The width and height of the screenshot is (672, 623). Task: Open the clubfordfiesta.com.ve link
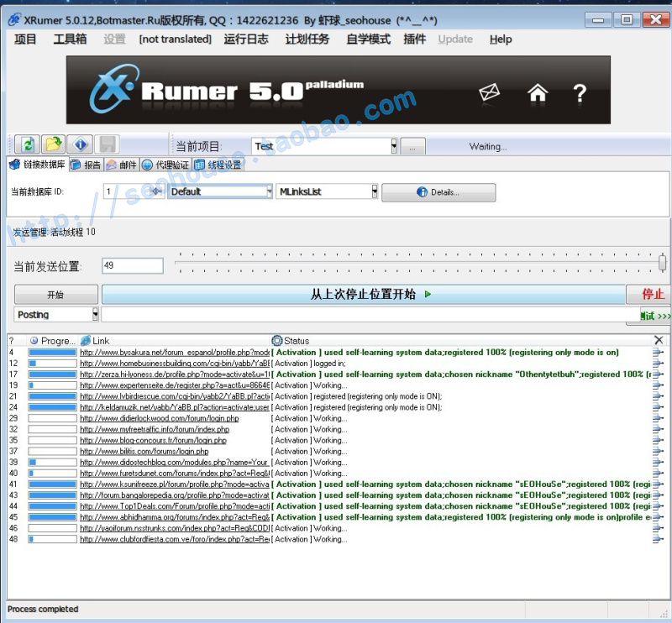(175, 539)
